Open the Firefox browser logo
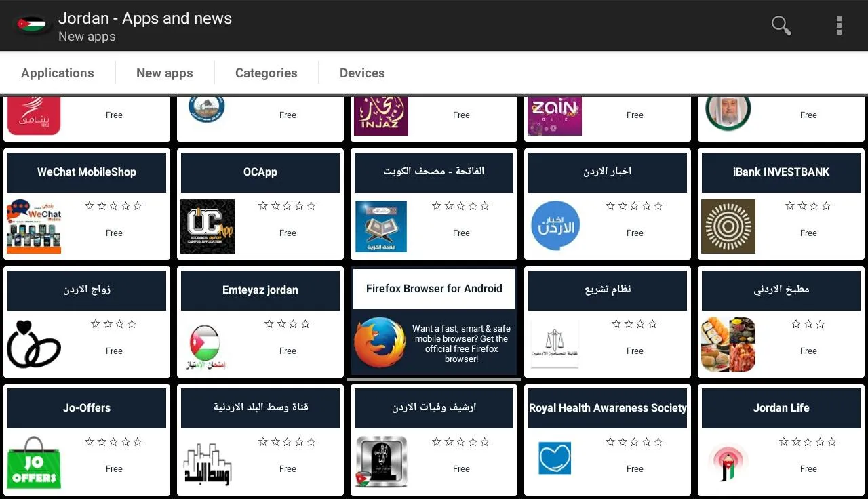The width and height of the screenshot is (868, 499). click(x=380, y=342)
